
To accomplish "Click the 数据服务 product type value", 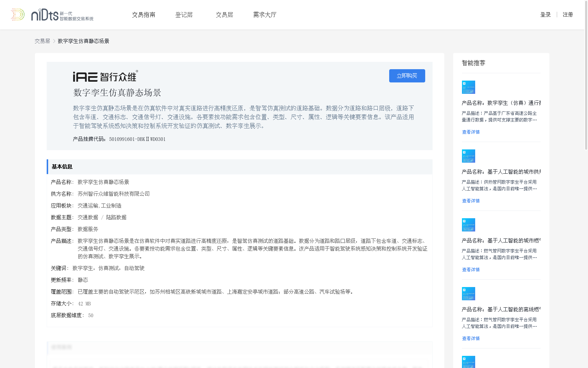I will click(88, 229).
